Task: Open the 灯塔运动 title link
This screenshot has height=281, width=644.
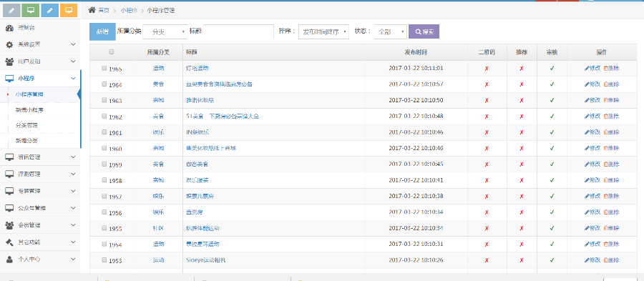Action: (x=197, y=68)
